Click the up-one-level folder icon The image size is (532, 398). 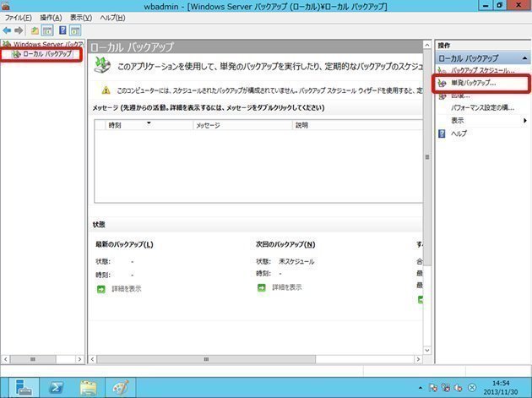coord(35,30)
